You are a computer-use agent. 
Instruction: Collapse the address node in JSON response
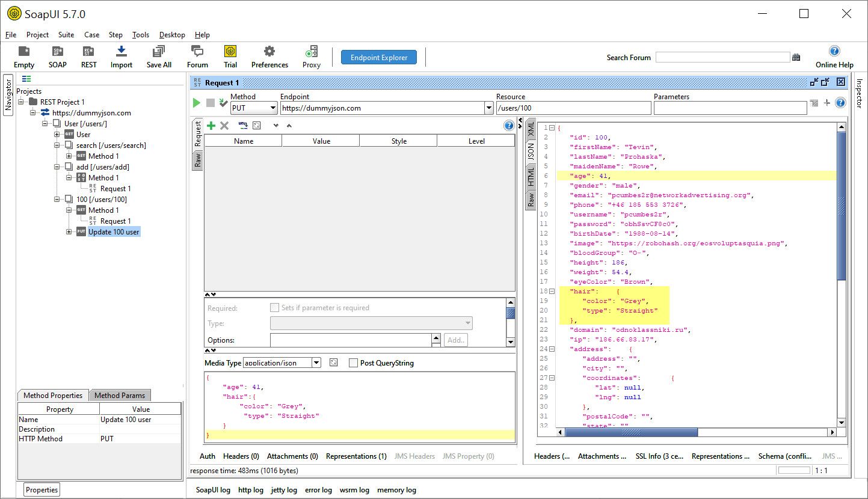[x=552, y=349]
